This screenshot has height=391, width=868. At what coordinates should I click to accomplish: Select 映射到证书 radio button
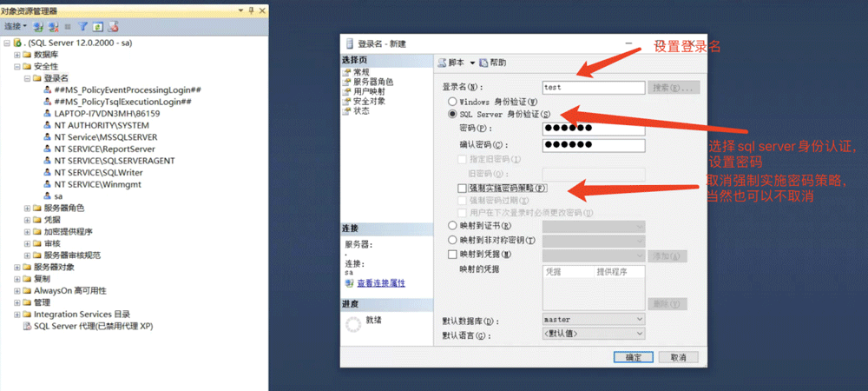click(x=452, y=226)
